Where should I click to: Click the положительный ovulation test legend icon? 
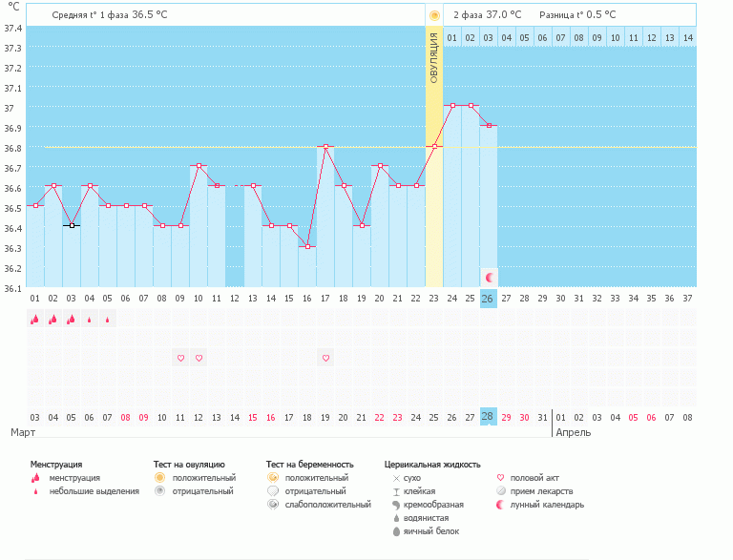coord(160,477)
